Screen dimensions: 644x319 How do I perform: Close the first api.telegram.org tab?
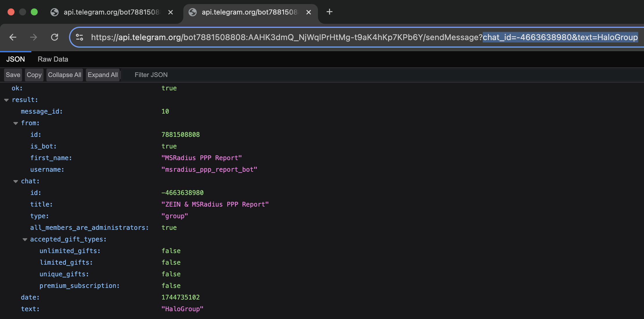(x=171, y=12)
